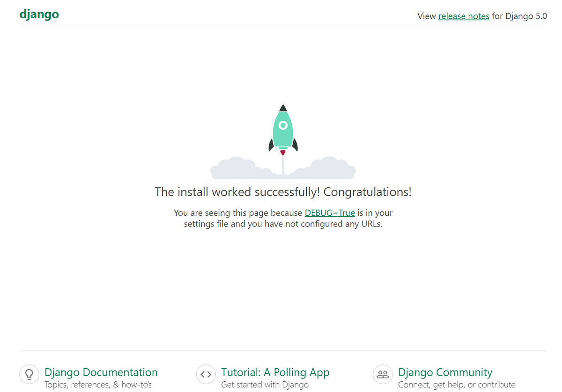This screenshot has width=562, height=392.
Task: Click the community people icon
Action: point(383,374)
